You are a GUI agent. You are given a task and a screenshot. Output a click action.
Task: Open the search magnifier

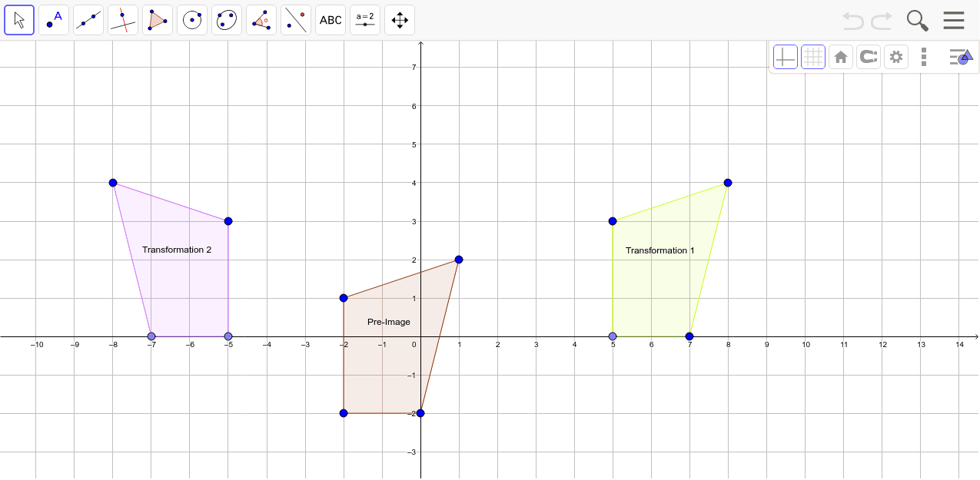click(918, 21)
